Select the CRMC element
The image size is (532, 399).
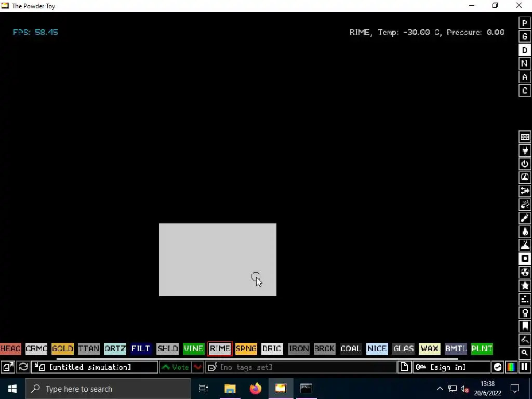tap(36, 349)
